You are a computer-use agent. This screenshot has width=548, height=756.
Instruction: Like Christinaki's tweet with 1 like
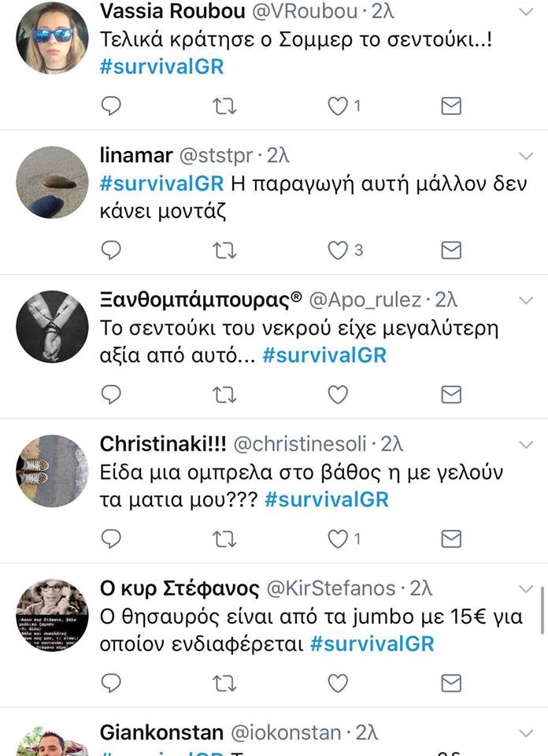click(x=338, y=539)
